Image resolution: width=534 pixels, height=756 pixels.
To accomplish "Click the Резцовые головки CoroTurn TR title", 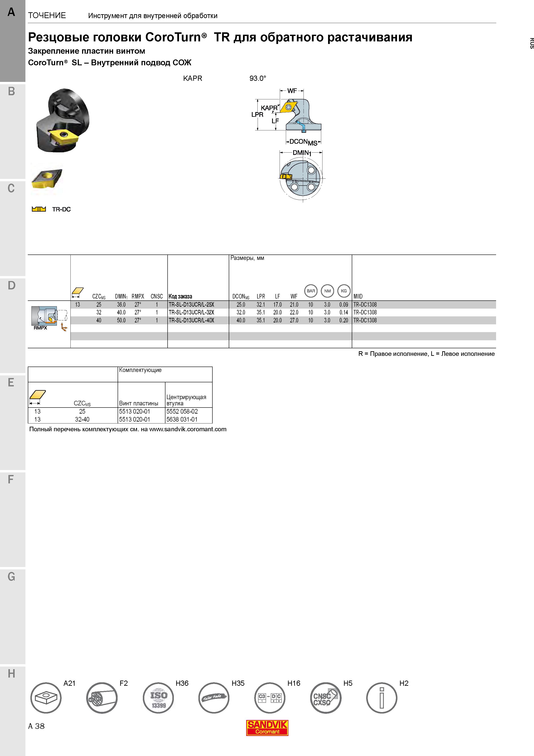I will pos(220,37).
